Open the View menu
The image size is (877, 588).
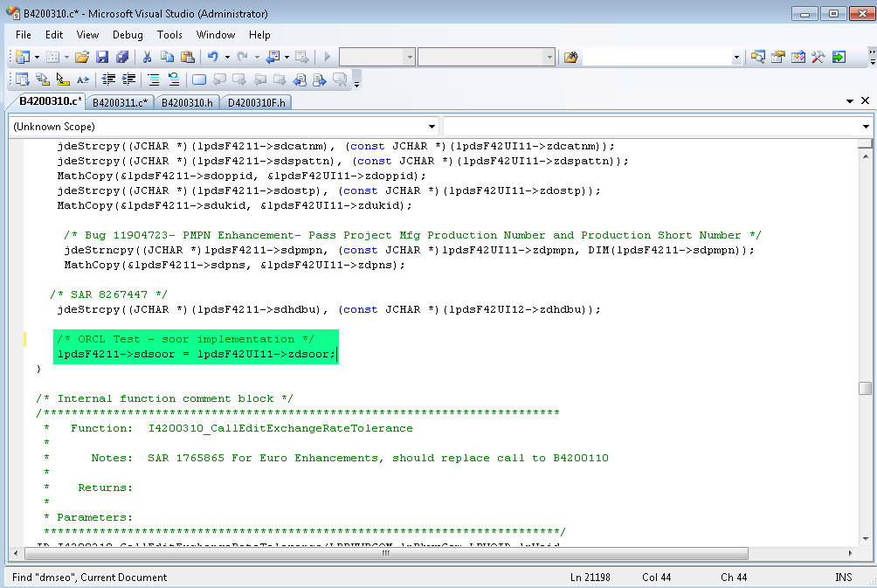tap(88, 35)
